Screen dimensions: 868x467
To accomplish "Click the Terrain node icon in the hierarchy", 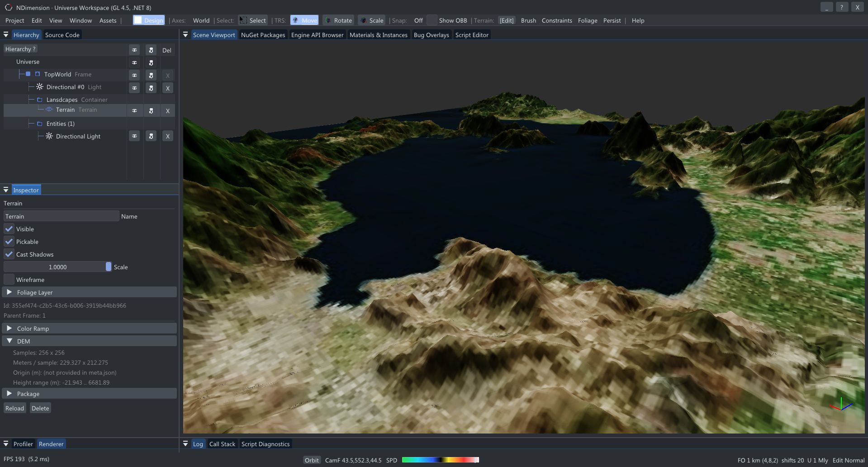I will [49, 110].
